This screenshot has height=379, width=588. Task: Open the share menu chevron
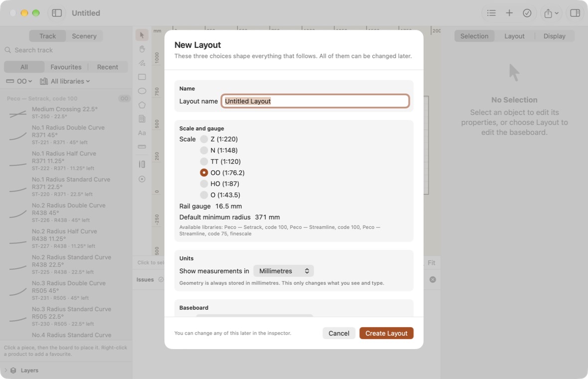pos(557,13)
